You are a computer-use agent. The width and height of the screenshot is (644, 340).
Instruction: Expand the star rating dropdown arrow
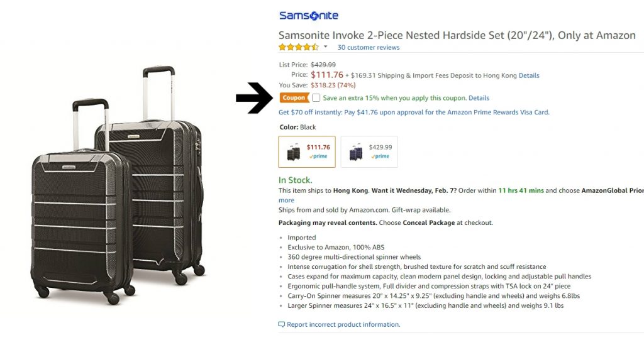tap(326, 47)
